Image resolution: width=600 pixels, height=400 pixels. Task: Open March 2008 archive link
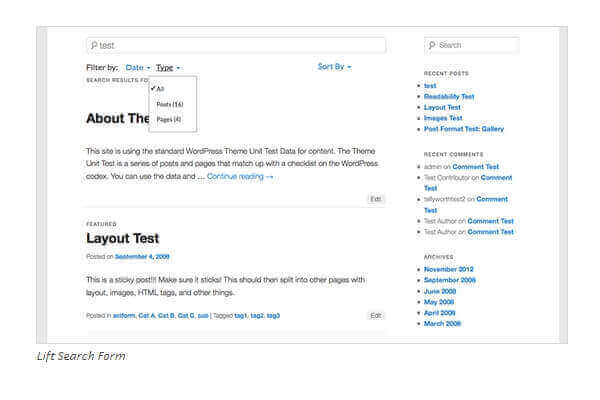441,323
